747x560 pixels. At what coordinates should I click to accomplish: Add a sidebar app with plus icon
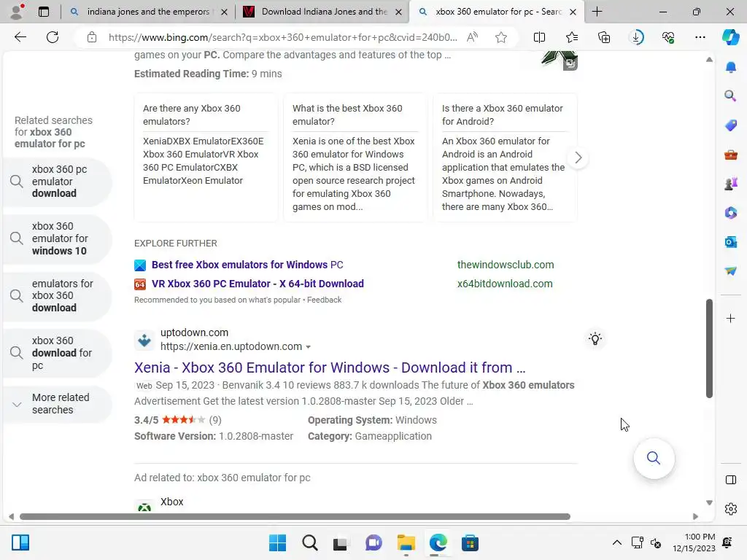pyautogui.click(x=731, y=318)
